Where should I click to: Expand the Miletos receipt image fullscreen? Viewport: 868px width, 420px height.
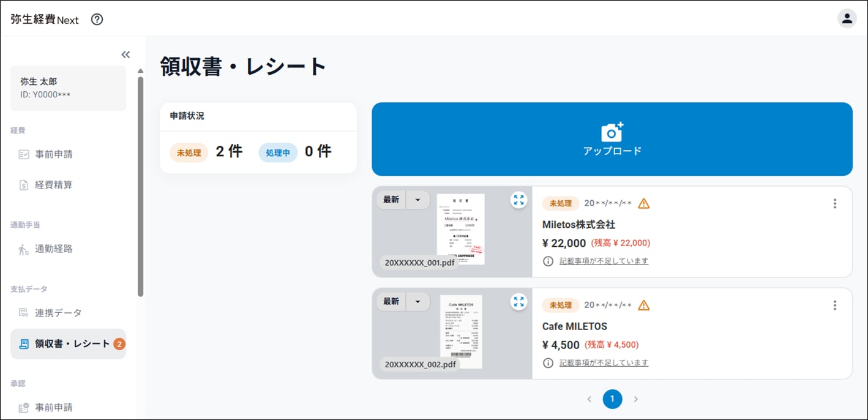(x=518, y=200)
